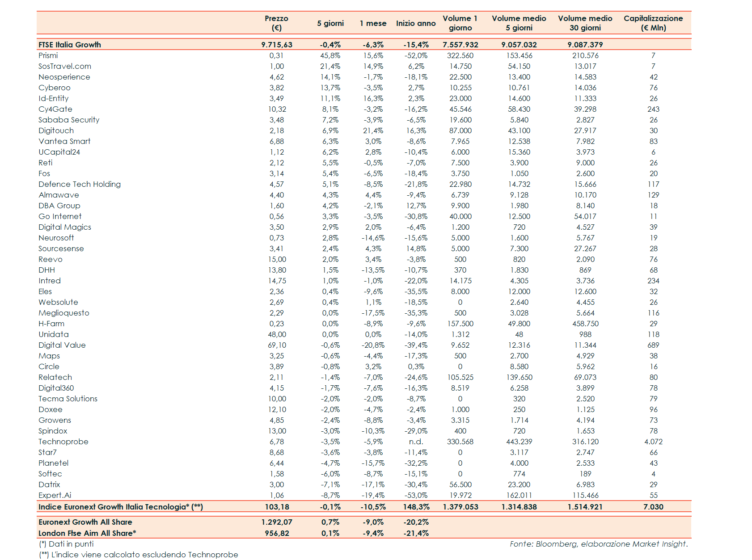Select the "Technoprobe" company name
Screen dimensions: 752x560
(63, 442)
